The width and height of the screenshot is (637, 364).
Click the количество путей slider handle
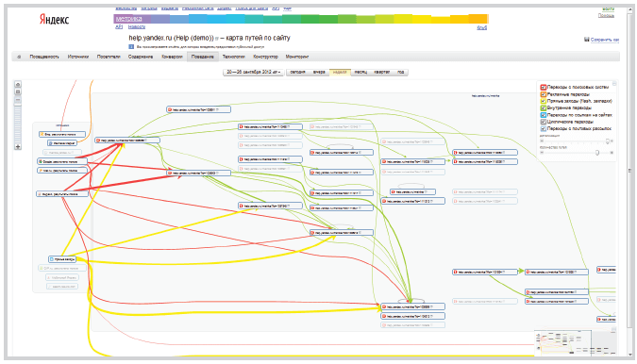coord(597,153)
